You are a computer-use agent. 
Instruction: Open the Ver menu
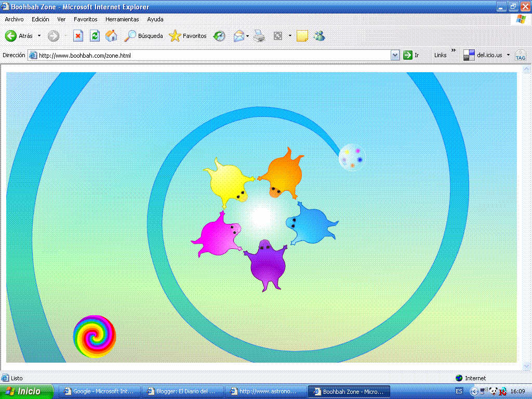point(61,19)
